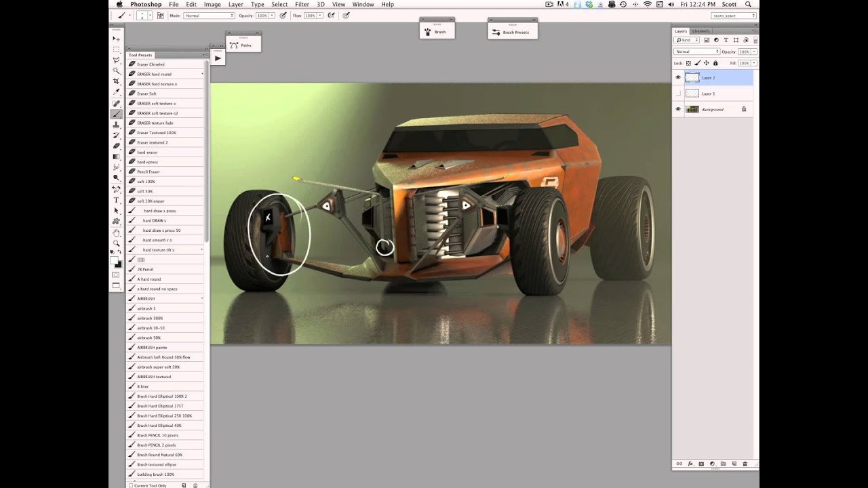Switch to the Channels tab
Screen dimensions: 868x488
tap(701, 31)
